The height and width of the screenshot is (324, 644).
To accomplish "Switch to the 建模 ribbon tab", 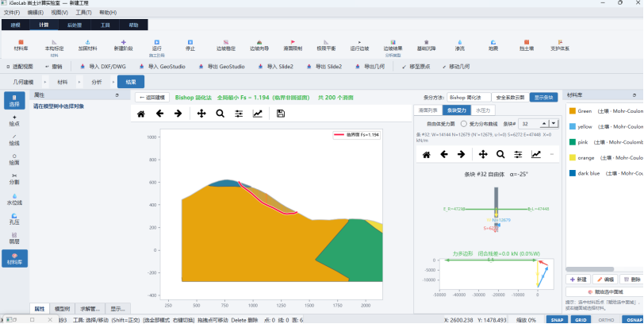I will [15, 25].
